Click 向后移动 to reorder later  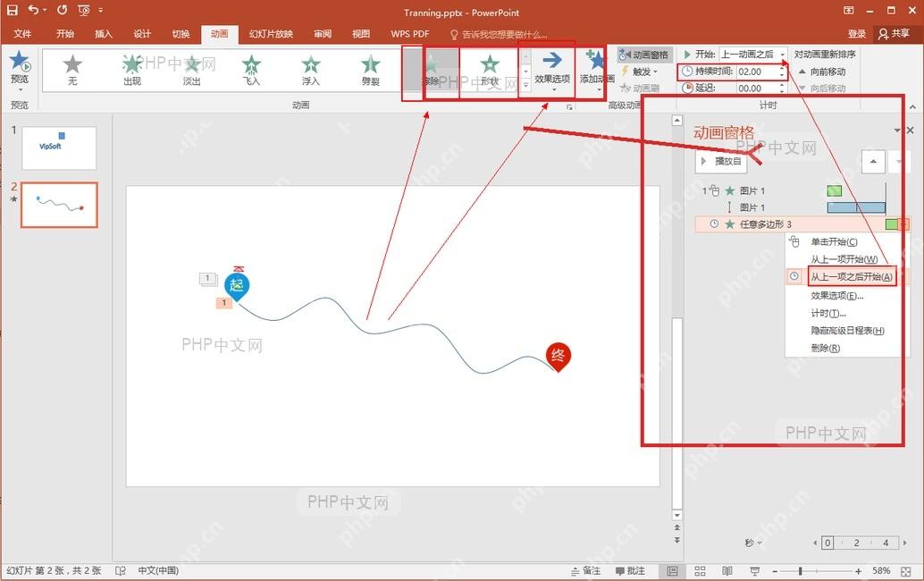(823, 88)
